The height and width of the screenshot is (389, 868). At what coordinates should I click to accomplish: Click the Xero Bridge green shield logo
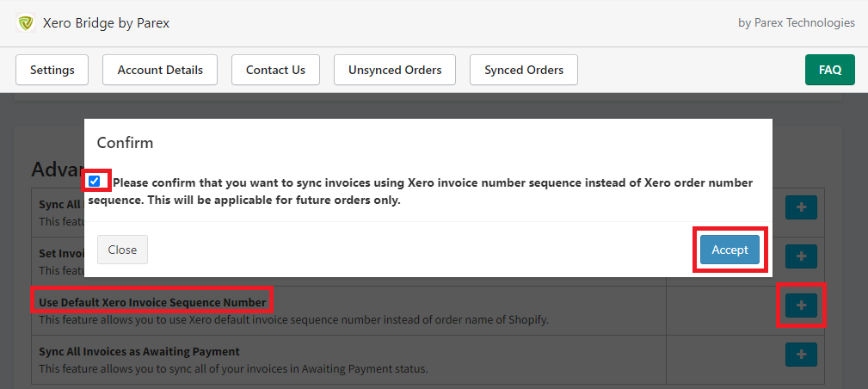coord(26,22)
